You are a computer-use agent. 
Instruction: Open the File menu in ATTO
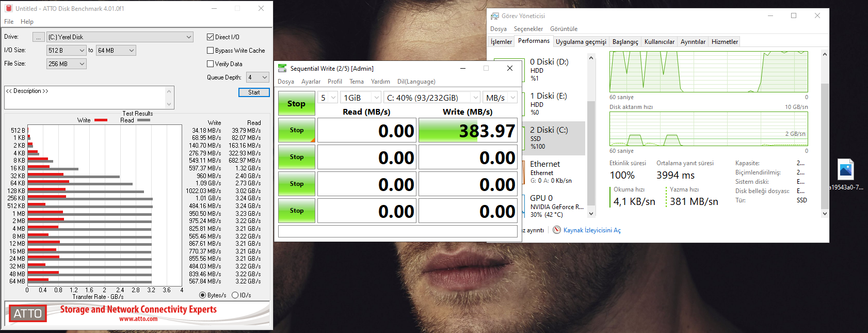(9, 22)
